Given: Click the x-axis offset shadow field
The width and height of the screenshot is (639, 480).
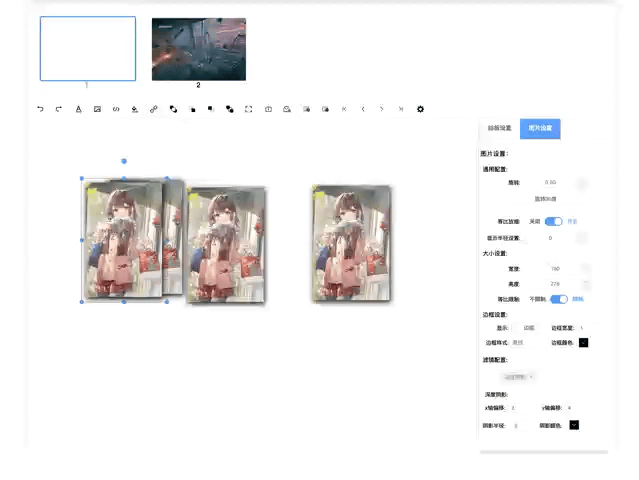Looking at the screenshot, I should (x=522, y=408).
